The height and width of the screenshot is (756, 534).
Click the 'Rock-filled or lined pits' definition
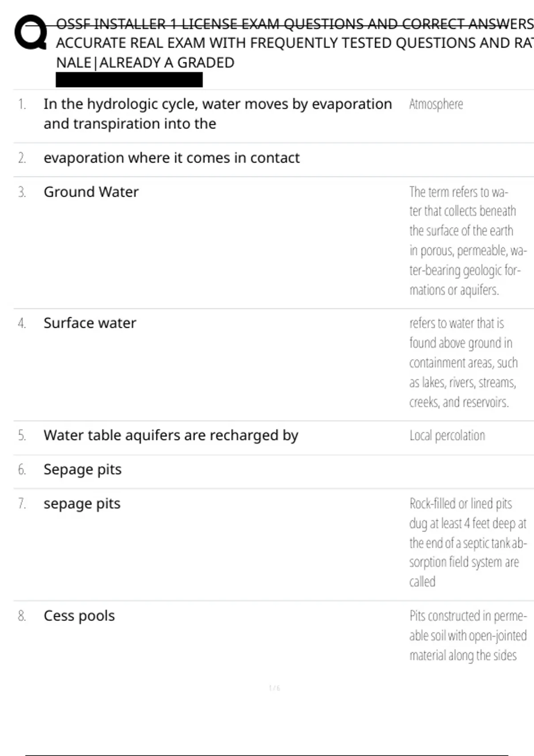coord(466,543)
